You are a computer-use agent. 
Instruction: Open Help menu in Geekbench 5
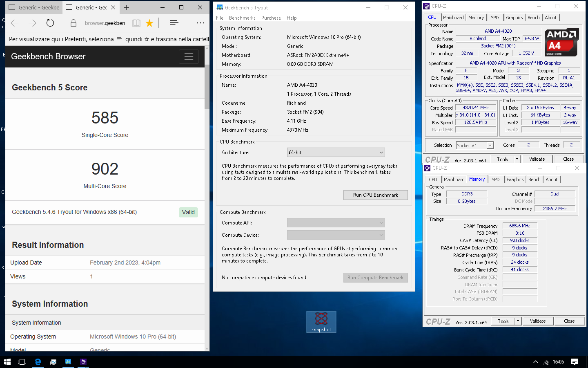coord(292,18)
